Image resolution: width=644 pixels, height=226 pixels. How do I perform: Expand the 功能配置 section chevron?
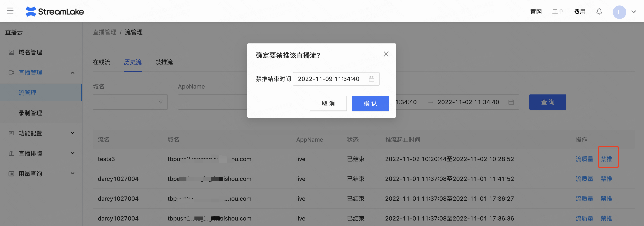point(73,133)
